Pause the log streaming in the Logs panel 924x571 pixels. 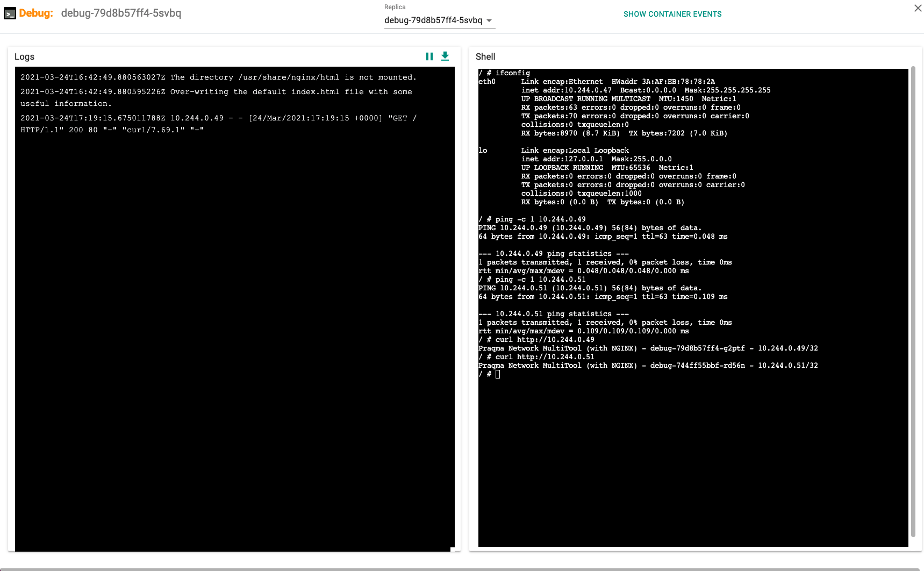(x=429, y=56)
